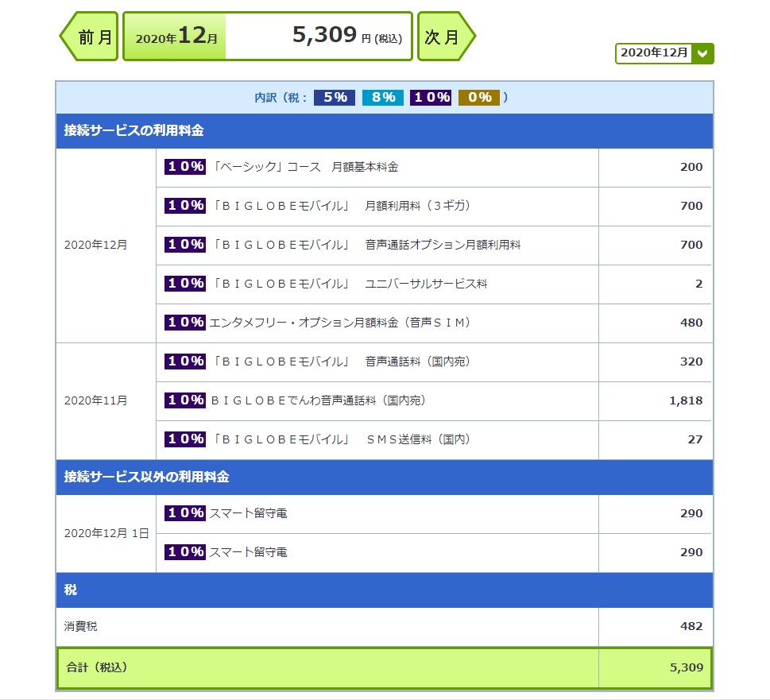Screen dimensions: 770x700
Task: Click the 320 amount for 音声通話料
Action: pyautogui.click(x=691, y=362)
